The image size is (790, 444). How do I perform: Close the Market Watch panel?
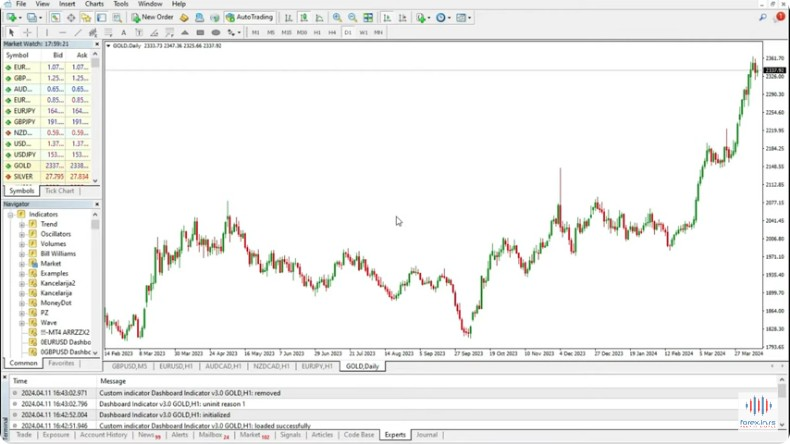click(97, 44)
